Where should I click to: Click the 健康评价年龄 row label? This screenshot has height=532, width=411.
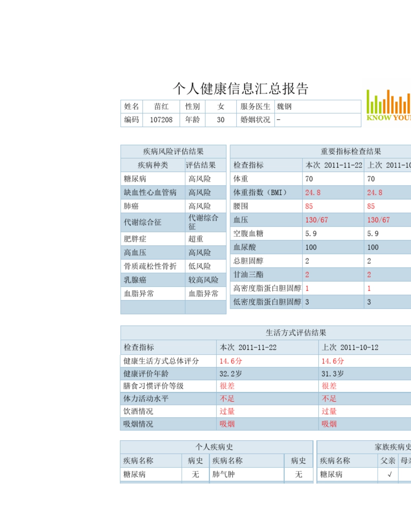click(x=146, y=374)
